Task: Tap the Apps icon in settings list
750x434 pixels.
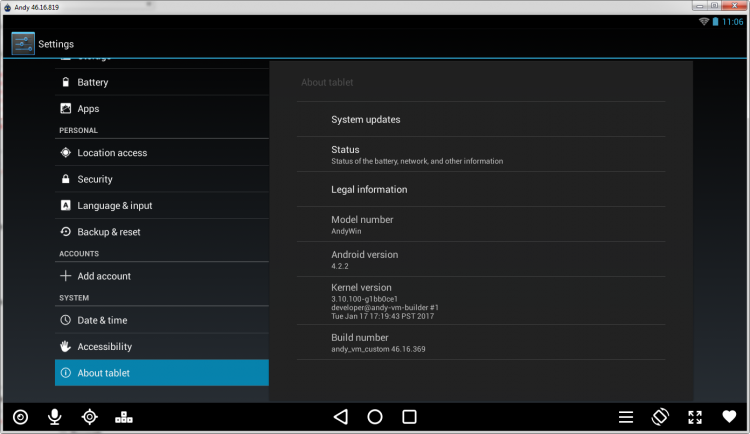Action: pyautogui.click(x=66, y=109)
